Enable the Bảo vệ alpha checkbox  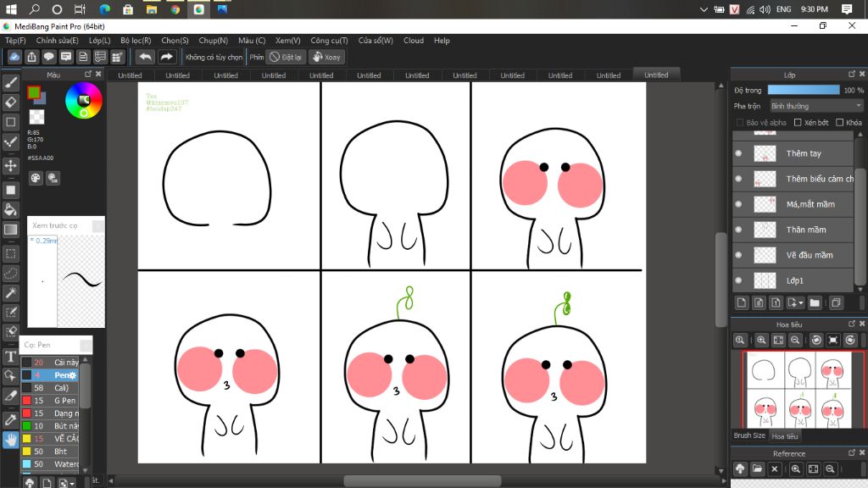click(739, 122)
